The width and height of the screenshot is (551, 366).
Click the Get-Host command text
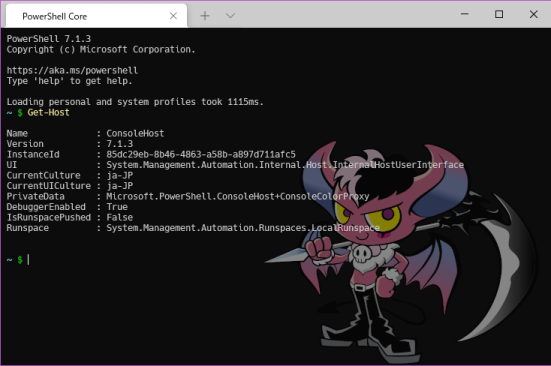pyautogui.click(x=48, y=113)
